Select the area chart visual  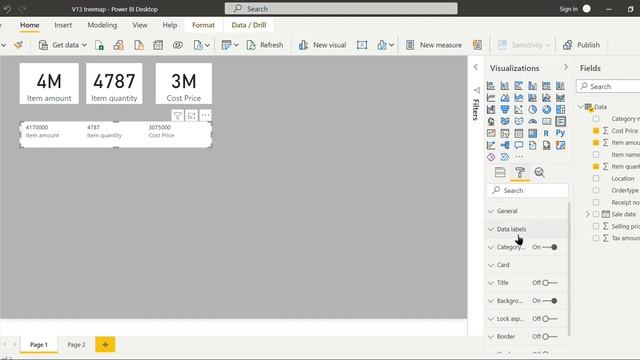coord(505,98)
